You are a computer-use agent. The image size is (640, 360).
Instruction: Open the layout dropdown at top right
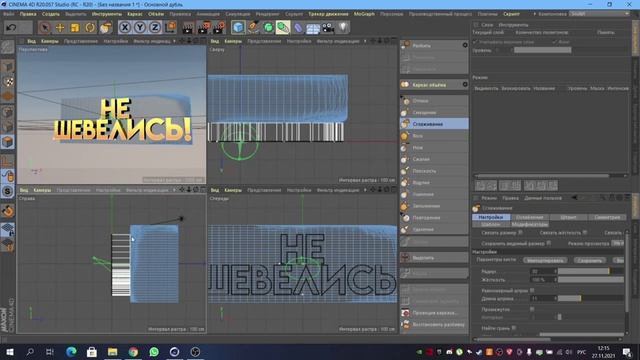[600, 14]
